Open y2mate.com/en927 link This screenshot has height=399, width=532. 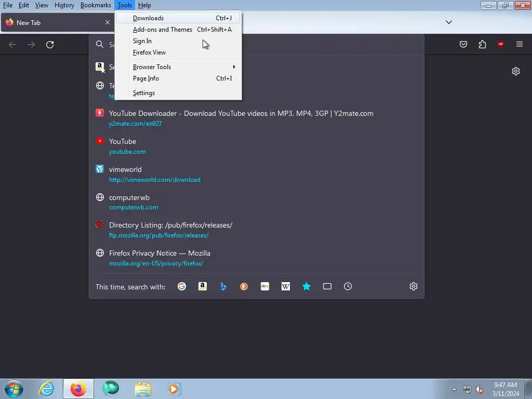click(x=135, y=124)
